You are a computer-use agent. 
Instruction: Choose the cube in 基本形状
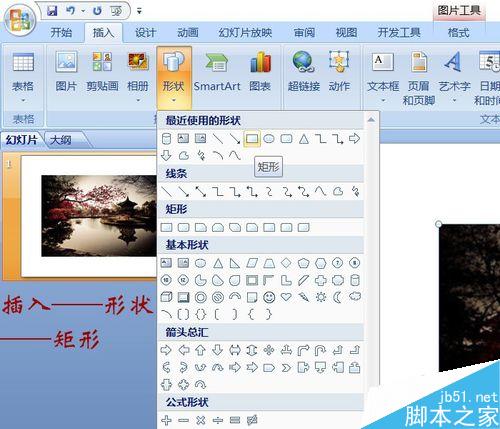[x=166, y=297]
